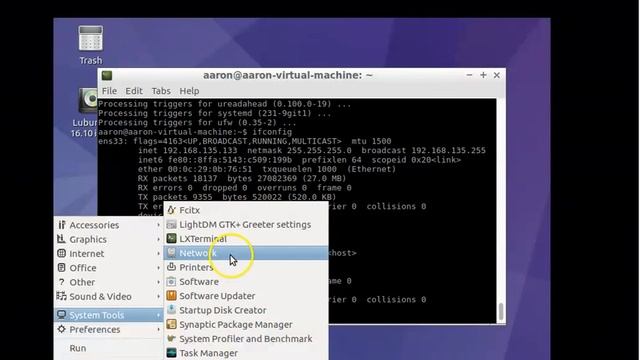Click the Software icon in submenu
640x360 pixels.
pyautogui.click(x=171, y=282)
